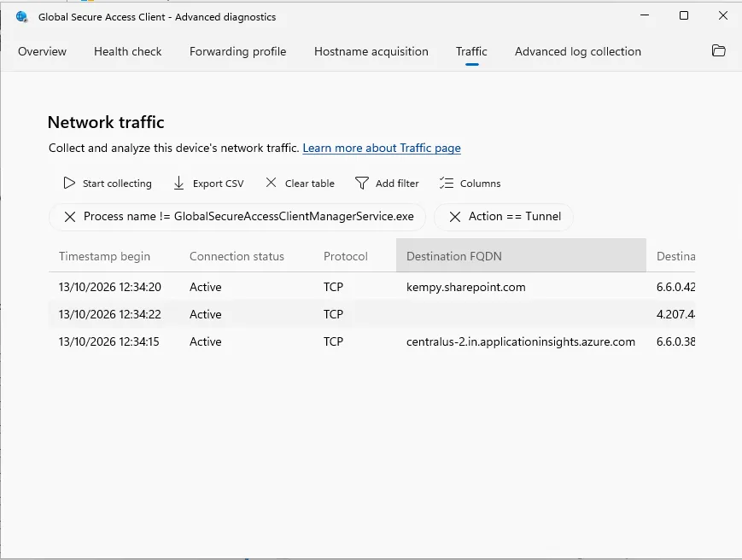This screenshot has width=742, height=560.
Task: Sort by the Protocol column header
Action: coord(346,256)
